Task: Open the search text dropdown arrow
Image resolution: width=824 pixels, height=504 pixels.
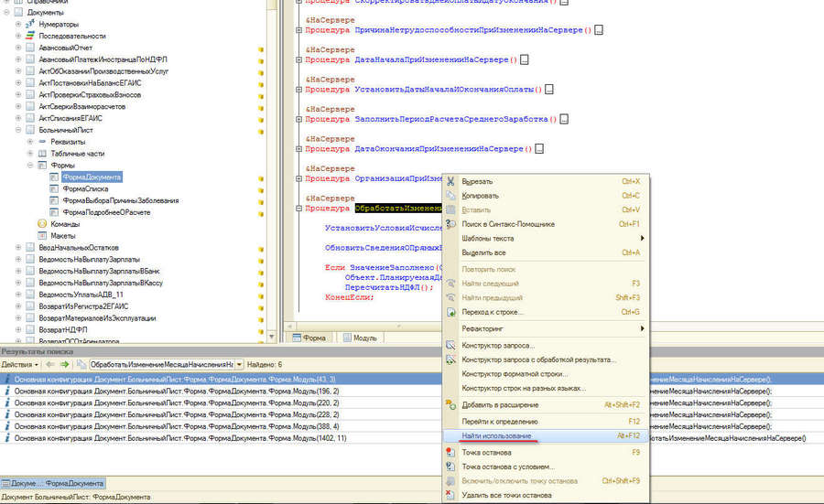Action: pyautogui.click(x=237, y=364)
